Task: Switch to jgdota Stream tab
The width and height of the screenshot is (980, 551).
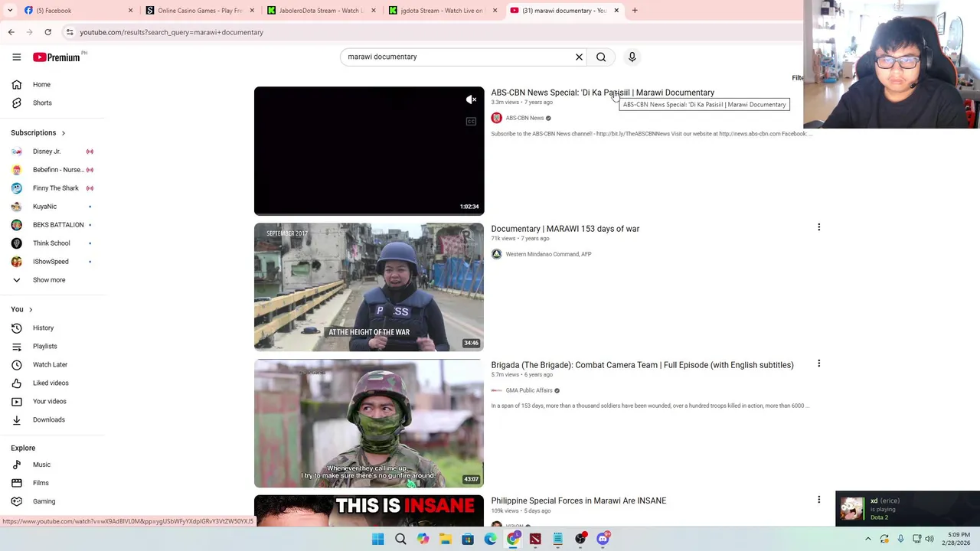Action: click(442, 10)
